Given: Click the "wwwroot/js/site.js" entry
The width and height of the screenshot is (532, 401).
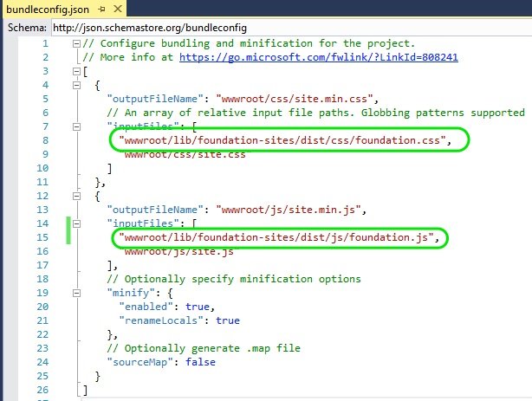Looking at the screenshot, I should coord(179,251).
